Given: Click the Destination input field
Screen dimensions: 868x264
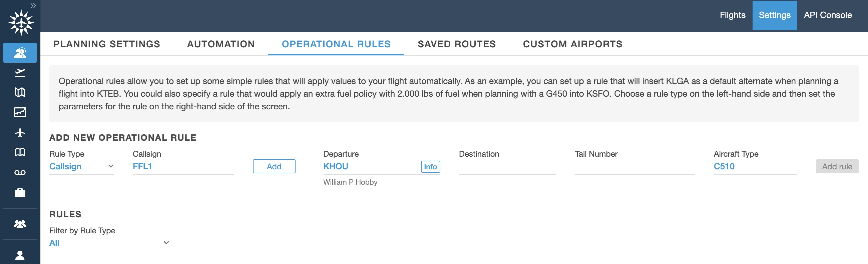Looking at the screenshot, I should tap(507, 167).
